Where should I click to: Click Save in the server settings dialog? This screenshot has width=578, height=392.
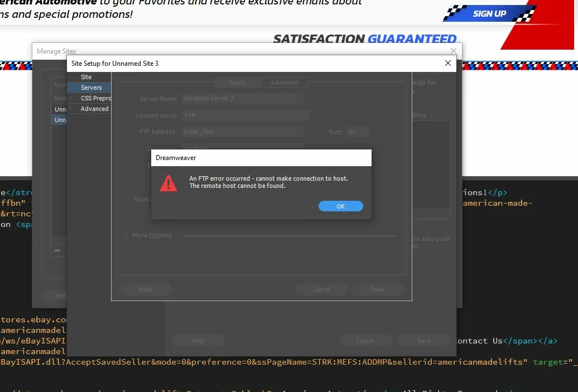coord(377,289)
